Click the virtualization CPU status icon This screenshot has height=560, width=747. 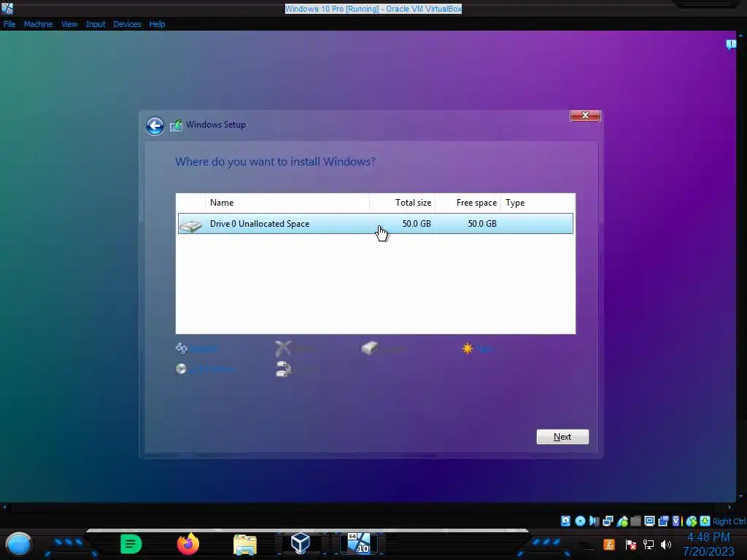coord(676,521)
